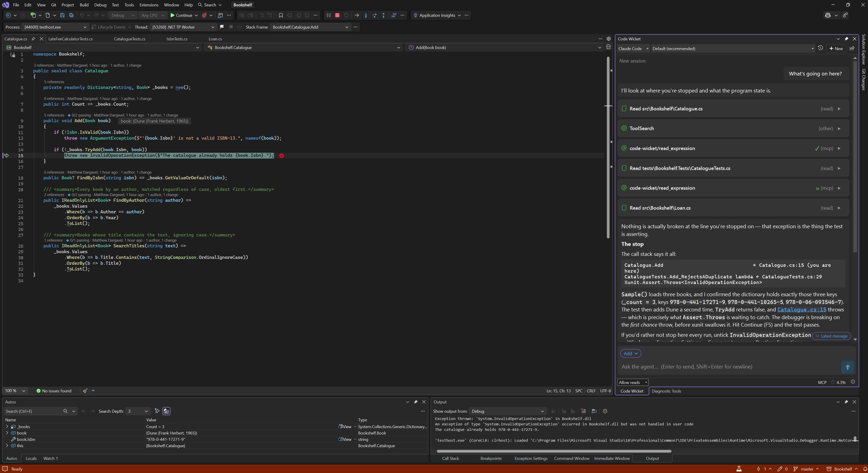Screen dimensions: 868x473
Task: Click the Ask the agent input field
Action: click(729, 367)
